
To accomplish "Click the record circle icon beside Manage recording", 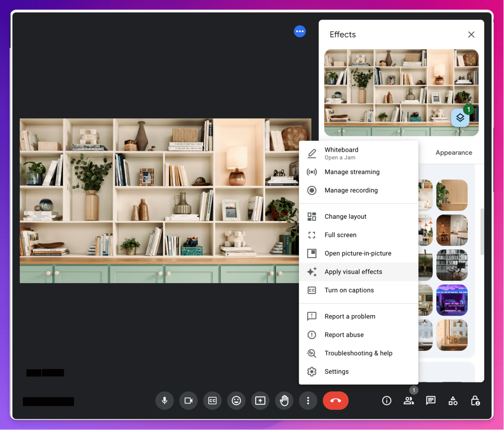I will coord(312,190).
